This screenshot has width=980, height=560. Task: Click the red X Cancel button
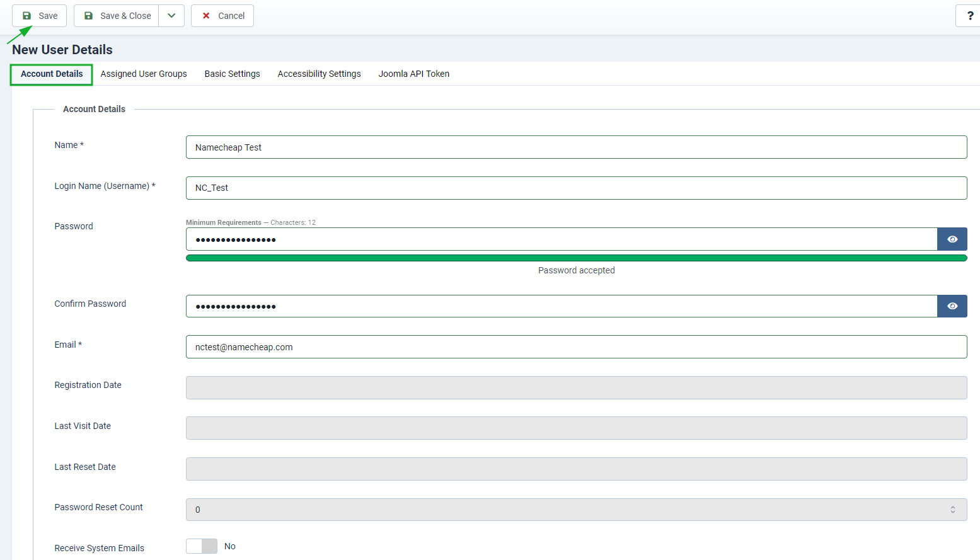[x=222, y=16]
